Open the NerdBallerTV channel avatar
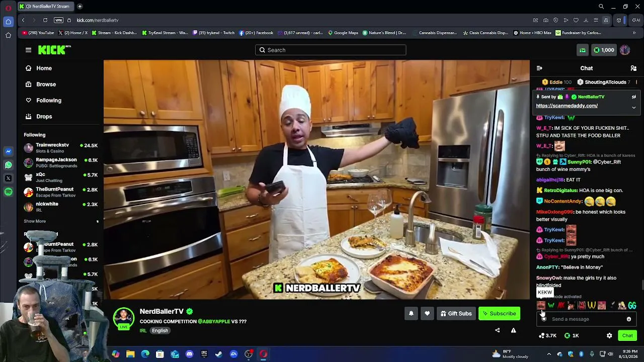The height and width of the screenshot is (362, 644). (123, 319)
